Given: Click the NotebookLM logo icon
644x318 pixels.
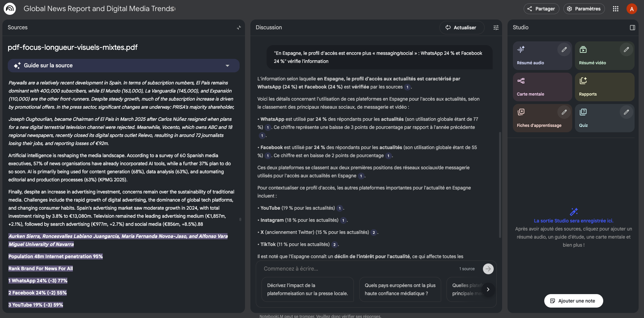Looking at the screenshot, I should click(x=10, y=9).
